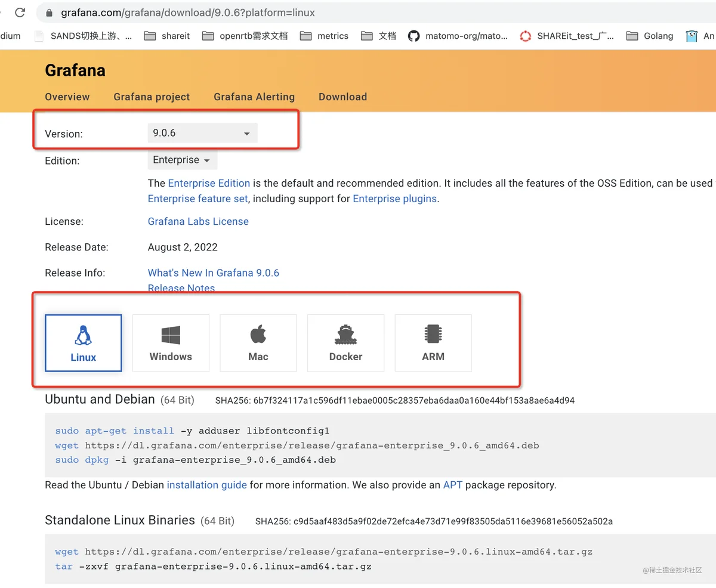Click the Ubuntu SHA256 6b7f324 checksum text
Viewport: 716px width, 588px height.
pos(395,401)
